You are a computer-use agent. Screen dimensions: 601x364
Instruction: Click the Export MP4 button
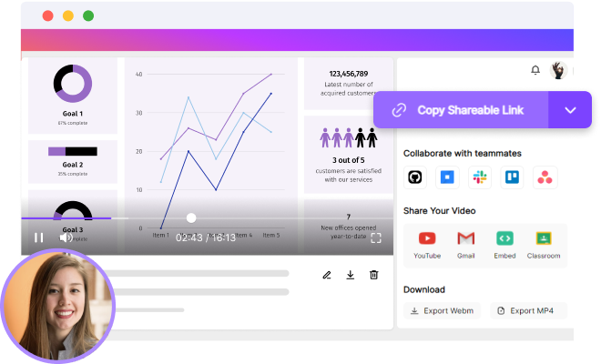point(528,310)
